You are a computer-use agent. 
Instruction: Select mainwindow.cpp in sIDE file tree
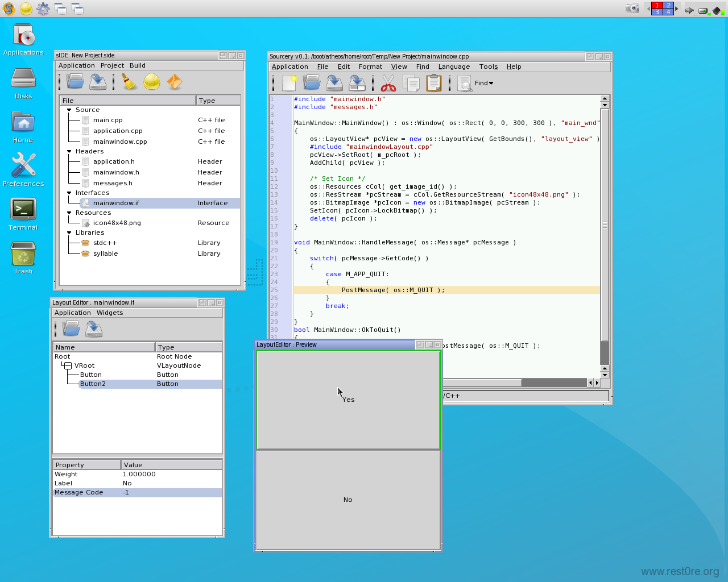point(120,142)
